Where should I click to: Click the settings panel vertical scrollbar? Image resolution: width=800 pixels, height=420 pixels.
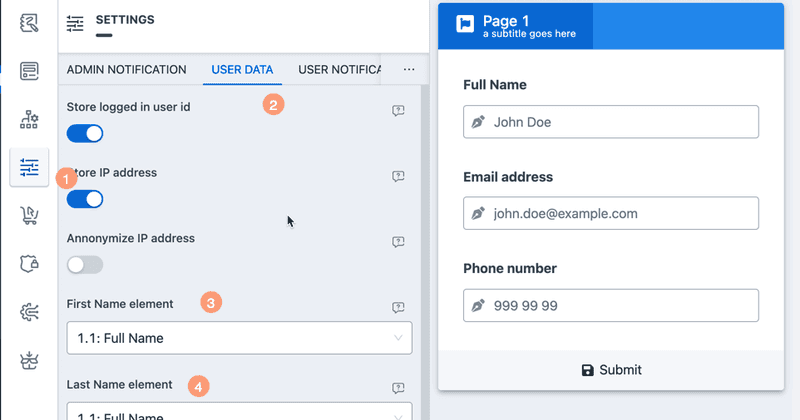pos(425,253)
